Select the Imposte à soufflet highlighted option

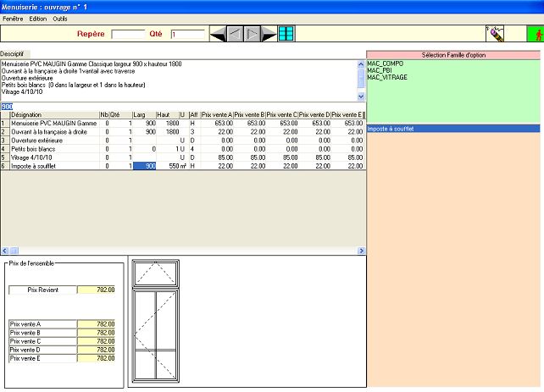point(390,129)
